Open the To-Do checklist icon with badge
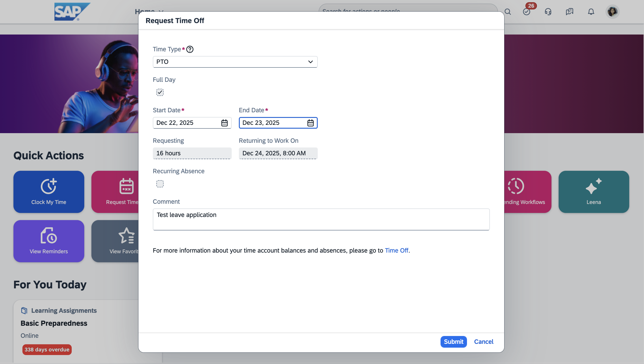 coord(527,11)
